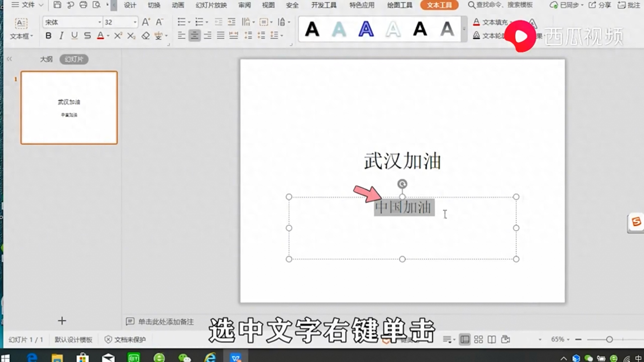Open the slide sorter view icon

click(478, 339)
